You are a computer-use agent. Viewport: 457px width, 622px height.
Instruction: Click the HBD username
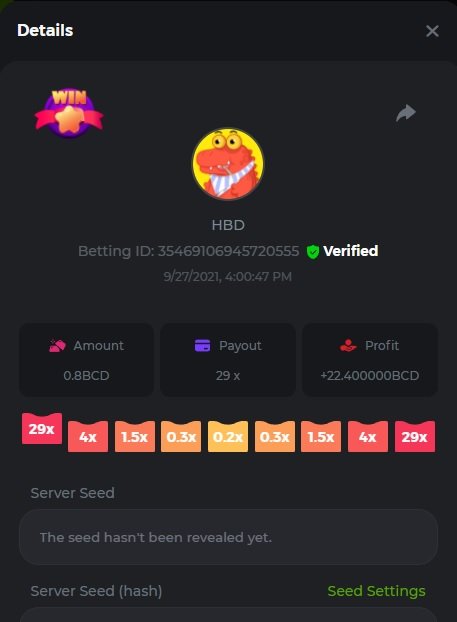228,225
